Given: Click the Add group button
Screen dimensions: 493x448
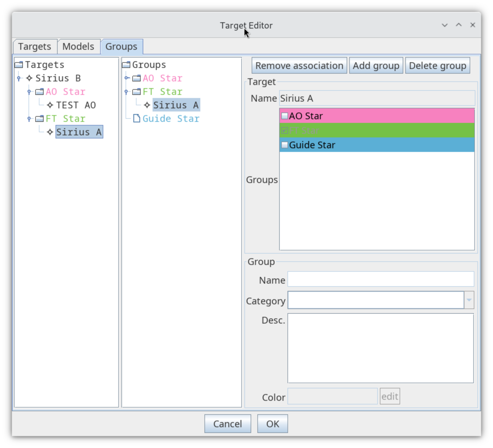Looking at the screenshot, I should (x=376, y=66).
